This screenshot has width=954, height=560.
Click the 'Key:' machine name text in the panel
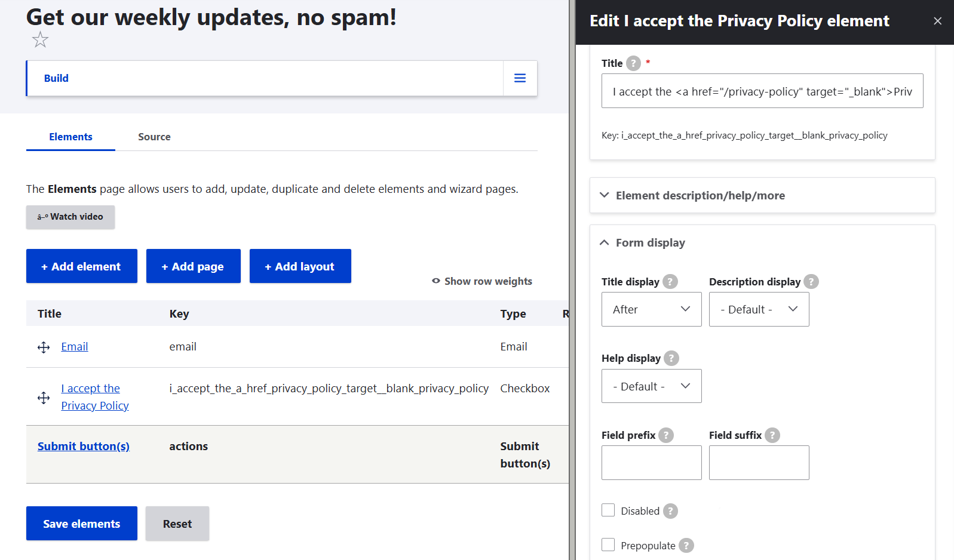coord(744,136)
